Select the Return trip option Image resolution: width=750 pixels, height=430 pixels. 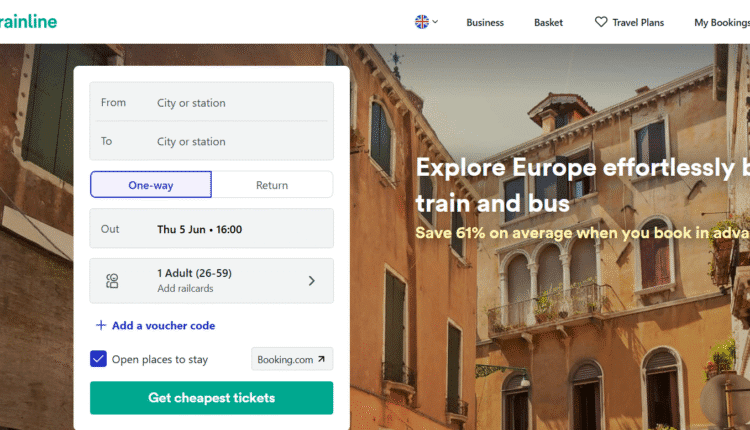272,185
